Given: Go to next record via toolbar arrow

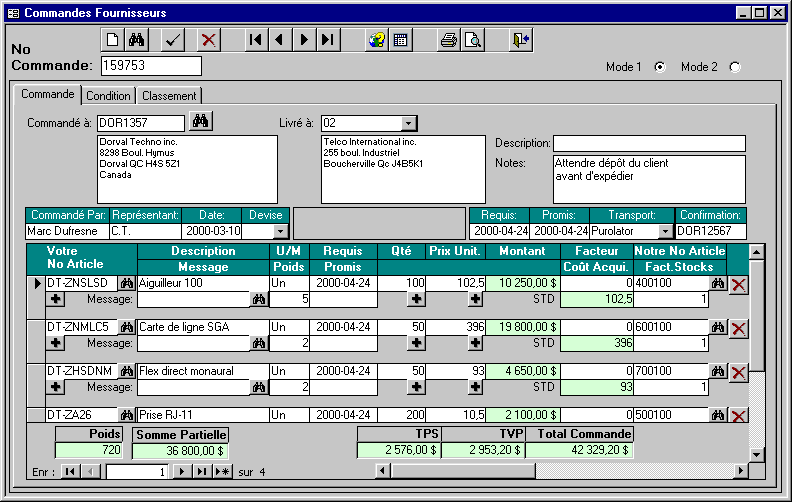Looking at the screenshot, I should 304,39.
